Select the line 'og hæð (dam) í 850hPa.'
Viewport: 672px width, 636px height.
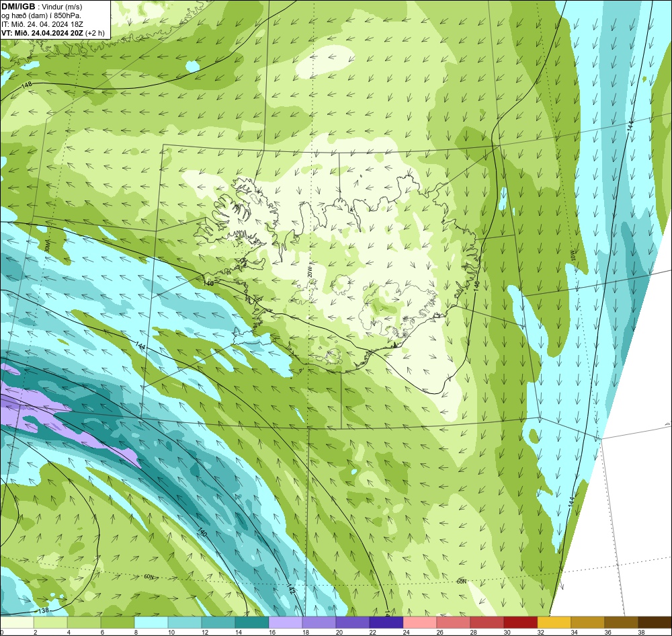coord(41,16)
